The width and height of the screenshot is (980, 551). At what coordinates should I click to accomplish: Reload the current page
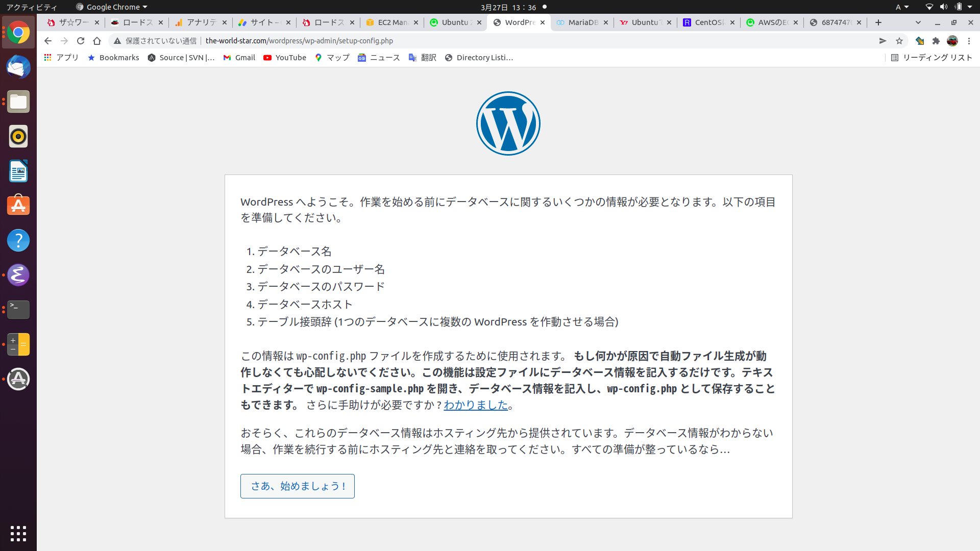pyautogui.click(x=81, y=41)
